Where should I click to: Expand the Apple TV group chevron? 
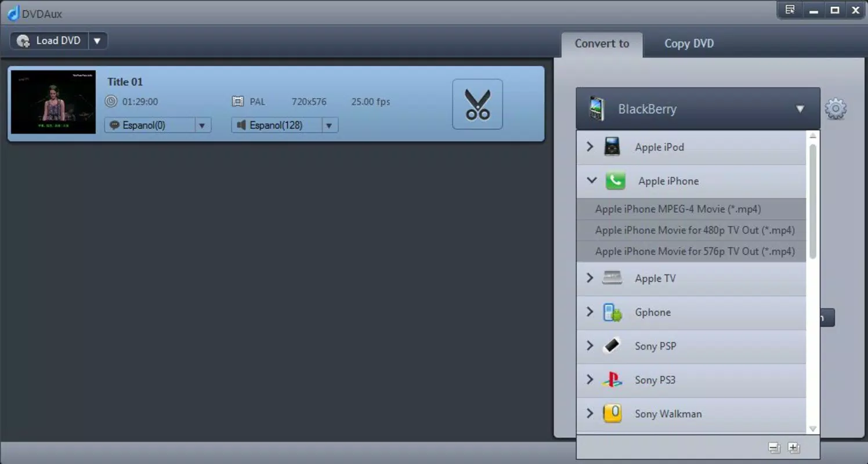tap(590, 278)
